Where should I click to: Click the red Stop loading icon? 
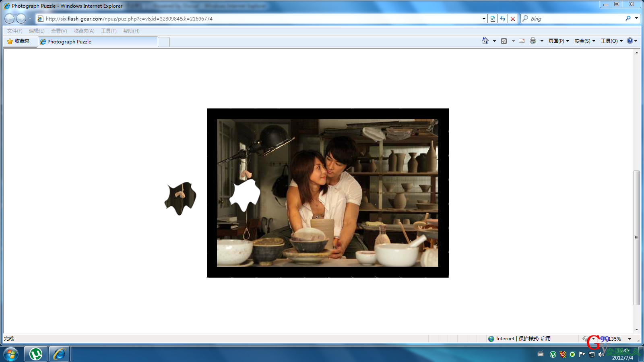(x=513, y=19)
